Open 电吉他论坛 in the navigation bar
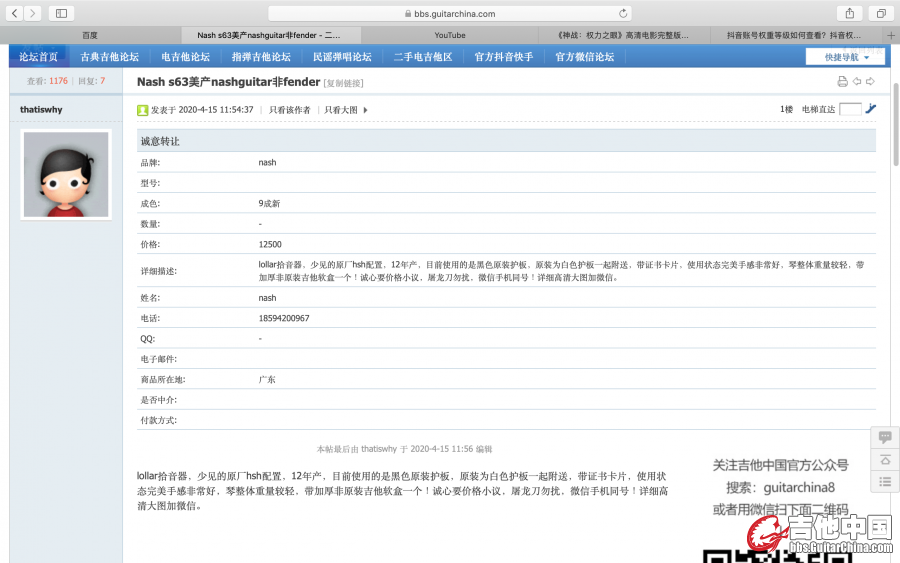This screenshot has height=563, width=900. [186, 57]
